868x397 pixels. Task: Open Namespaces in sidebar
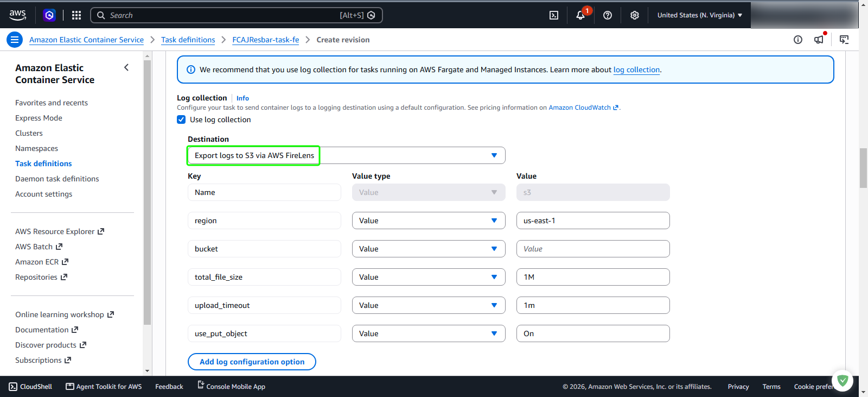[36, 148]
